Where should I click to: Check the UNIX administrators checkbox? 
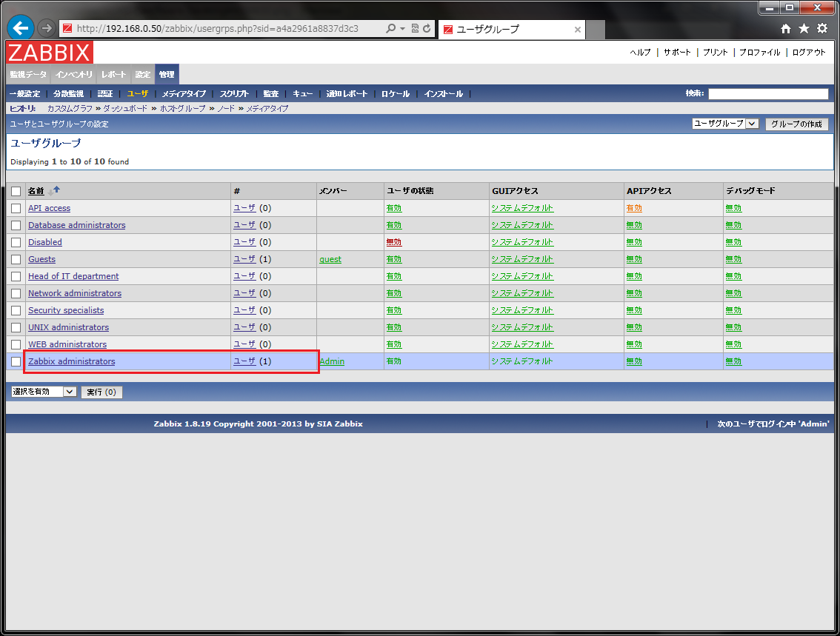point(16,328)
